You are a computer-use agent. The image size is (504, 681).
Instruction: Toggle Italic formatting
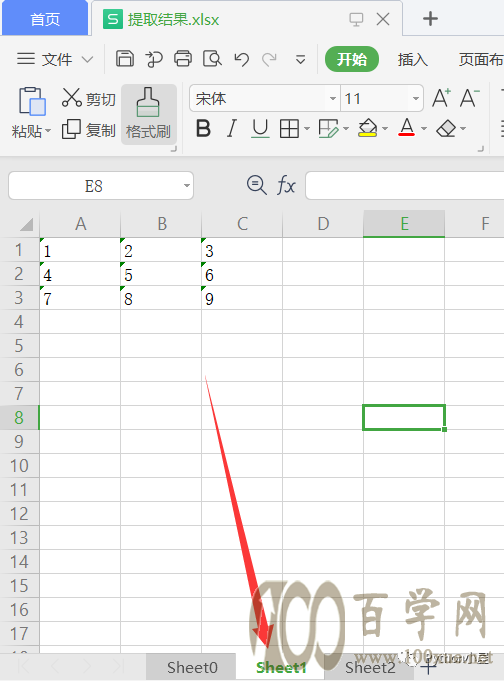[232, 129]
